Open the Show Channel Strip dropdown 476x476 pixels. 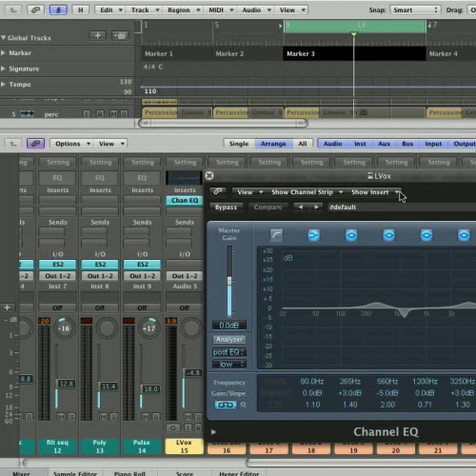pos(307,192)
